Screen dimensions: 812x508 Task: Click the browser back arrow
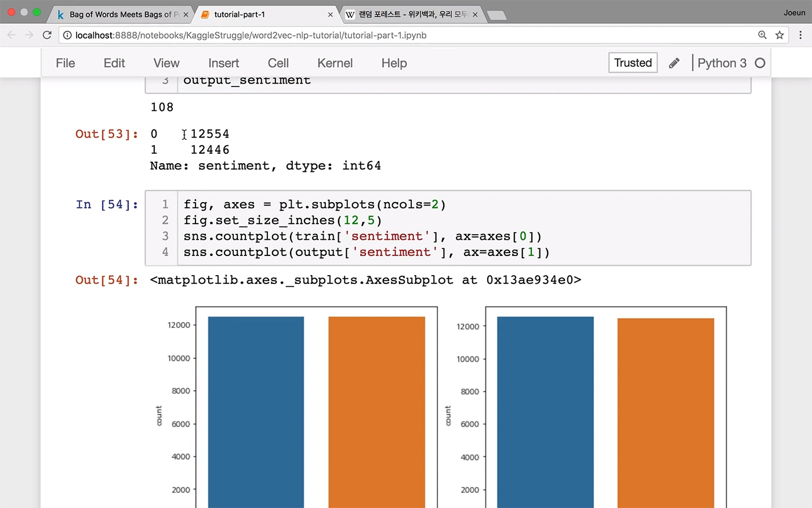tap(12, 35)
